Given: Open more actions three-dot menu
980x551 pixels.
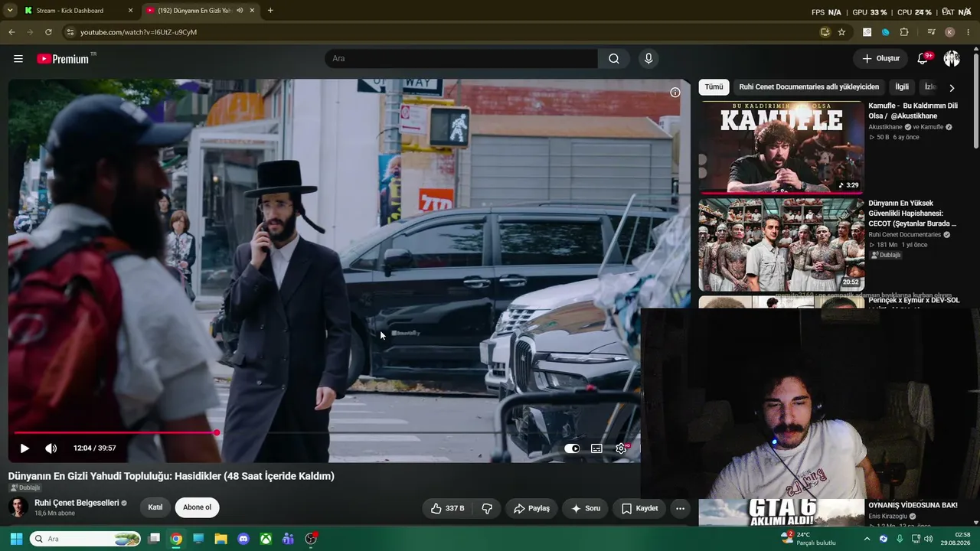Looking at the screenshot, I should tap(680, 508).
